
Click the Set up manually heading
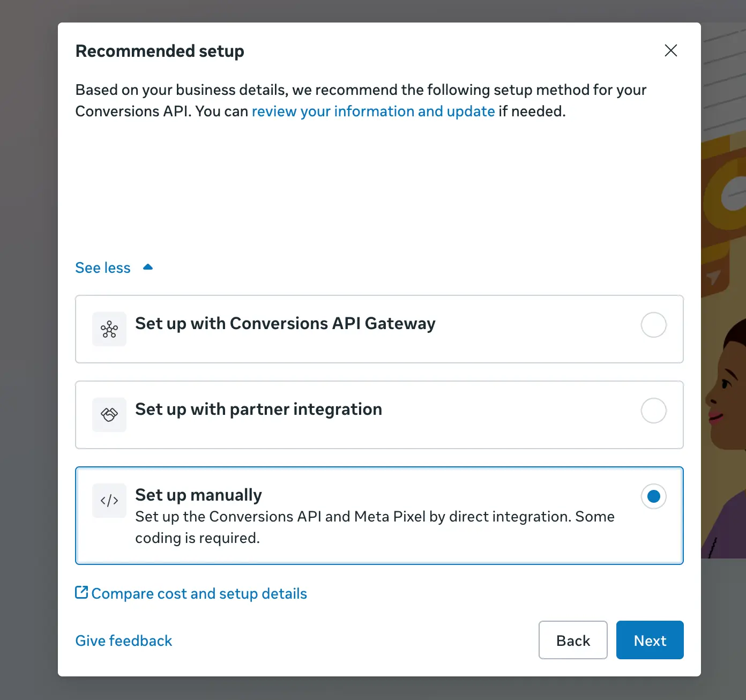coord(198,495)
